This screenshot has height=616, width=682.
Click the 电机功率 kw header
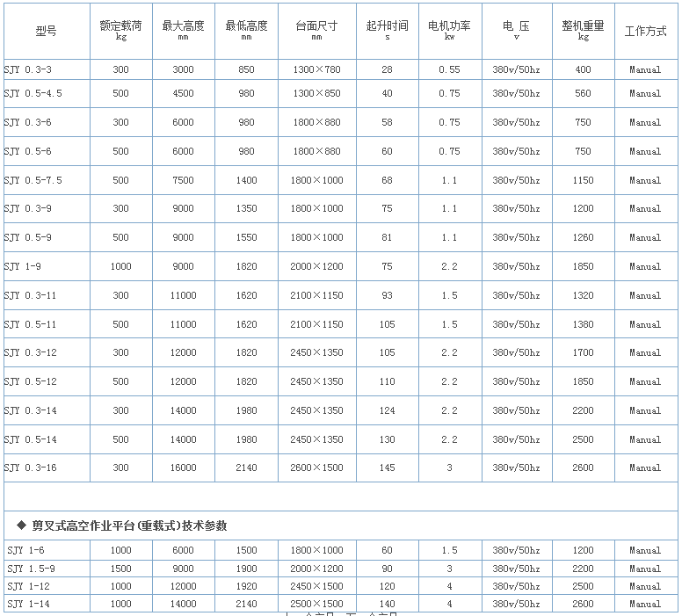449,31
